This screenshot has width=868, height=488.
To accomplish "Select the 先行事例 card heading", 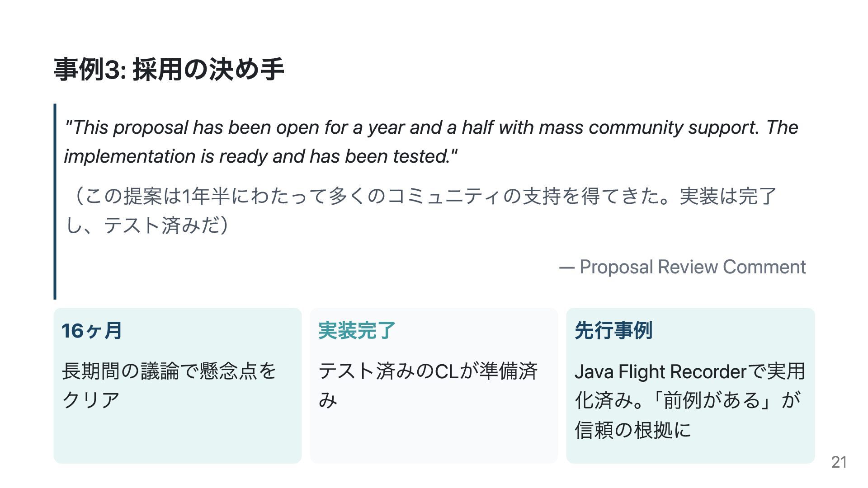I will [x=613, y=331].
